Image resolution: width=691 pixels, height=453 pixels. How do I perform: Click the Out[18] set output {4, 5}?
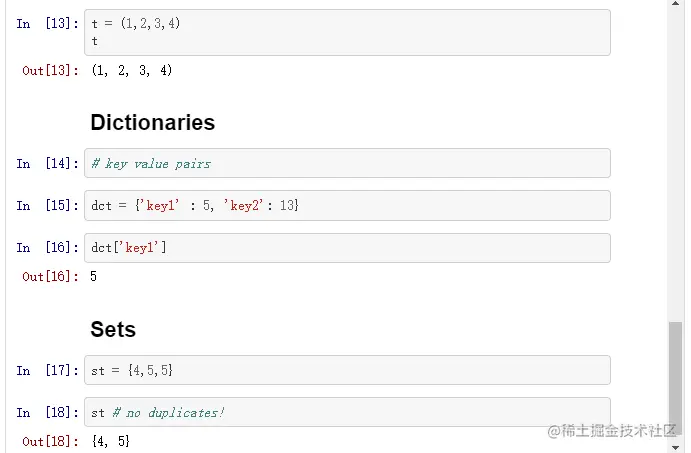[110, 441]
